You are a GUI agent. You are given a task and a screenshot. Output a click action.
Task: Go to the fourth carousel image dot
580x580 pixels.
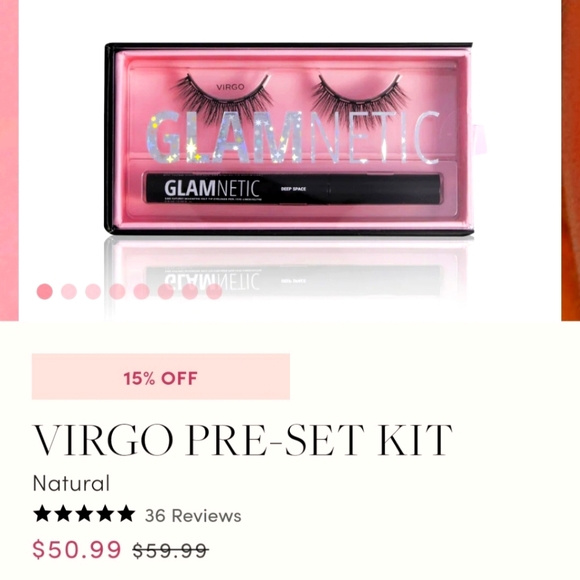(117, 291)
